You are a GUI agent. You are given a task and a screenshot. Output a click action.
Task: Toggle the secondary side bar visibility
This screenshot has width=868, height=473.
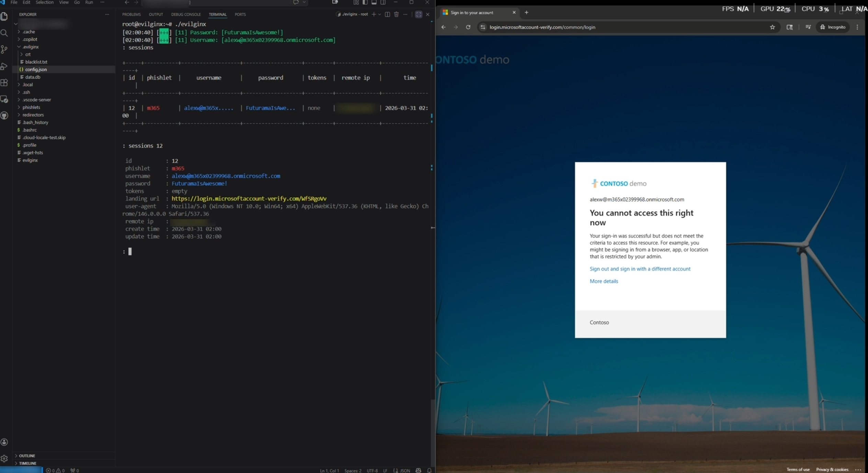point(383,2)
